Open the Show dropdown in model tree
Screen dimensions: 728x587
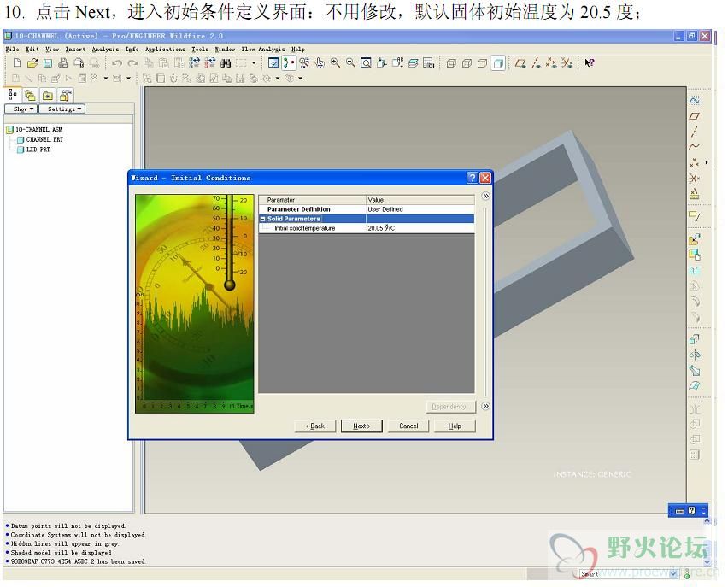coord(21,109)
